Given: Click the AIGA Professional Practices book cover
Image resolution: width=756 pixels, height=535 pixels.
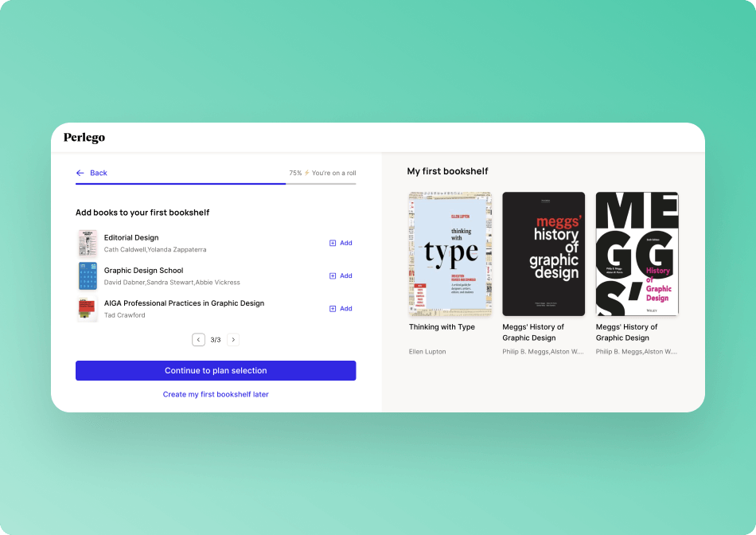Looking at the screenshot, I should [x=88, y=309].
